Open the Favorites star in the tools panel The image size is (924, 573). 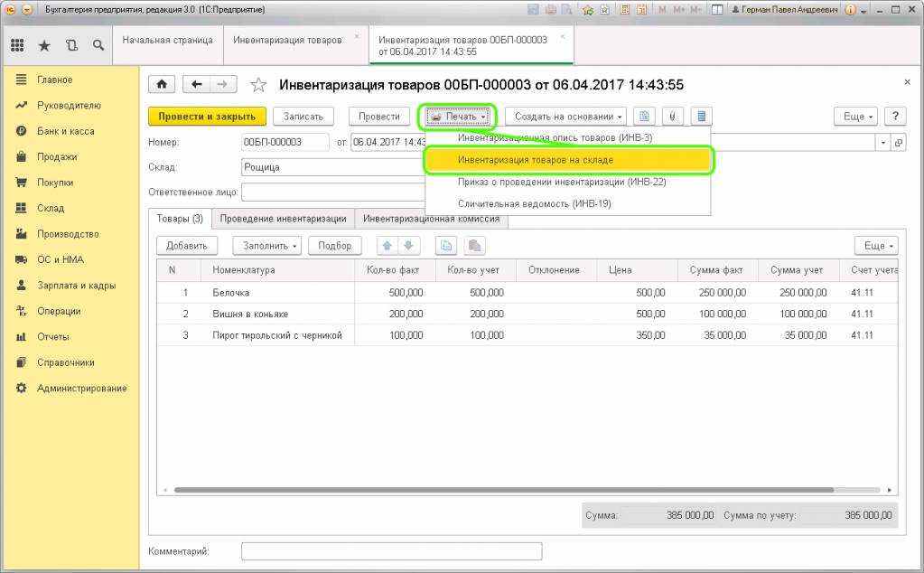pyautogui.click(x=44, y=45)
